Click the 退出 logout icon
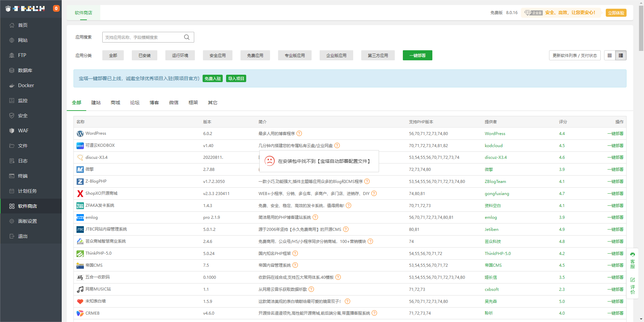 (12, 236)
